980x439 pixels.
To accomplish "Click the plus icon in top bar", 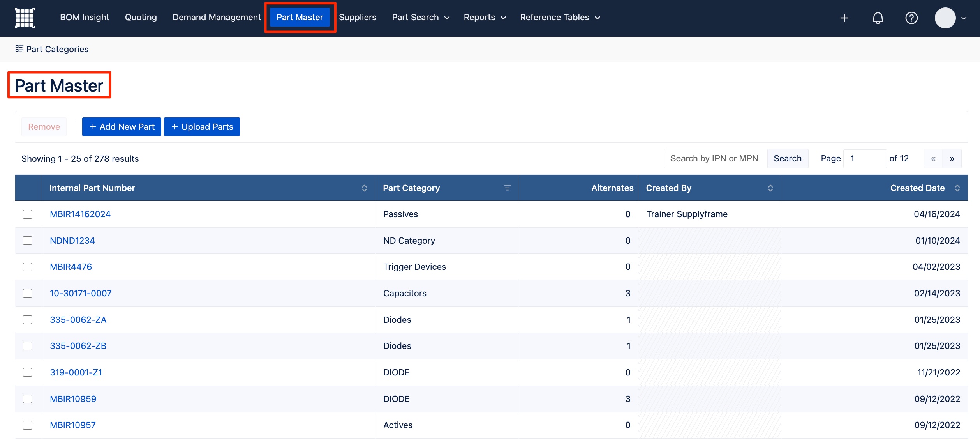I will (x=844, y=18).
